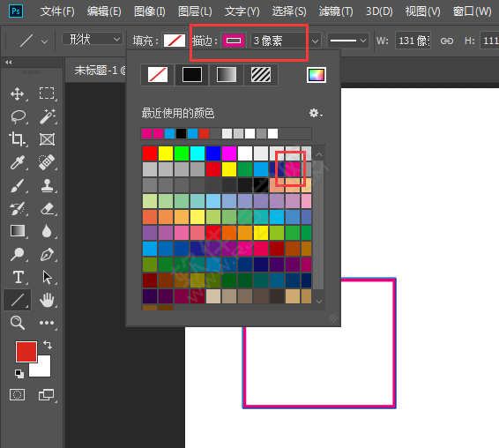Open swatches panel gear settings

click(316, 113)
